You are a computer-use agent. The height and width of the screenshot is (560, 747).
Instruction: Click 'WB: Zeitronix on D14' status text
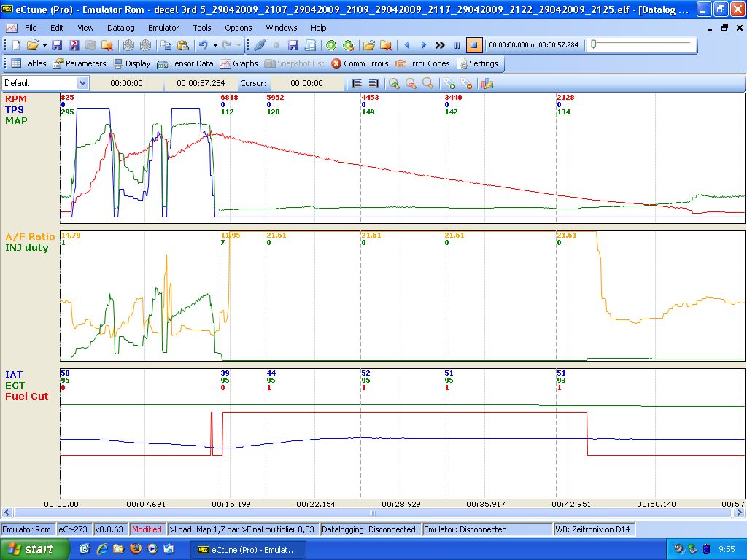point(592,529)
